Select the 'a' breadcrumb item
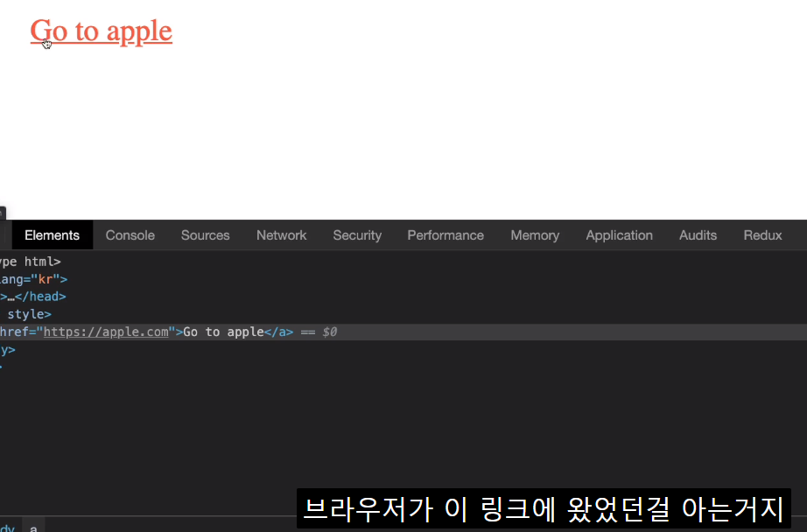The image size is (807, 532). 33,527
